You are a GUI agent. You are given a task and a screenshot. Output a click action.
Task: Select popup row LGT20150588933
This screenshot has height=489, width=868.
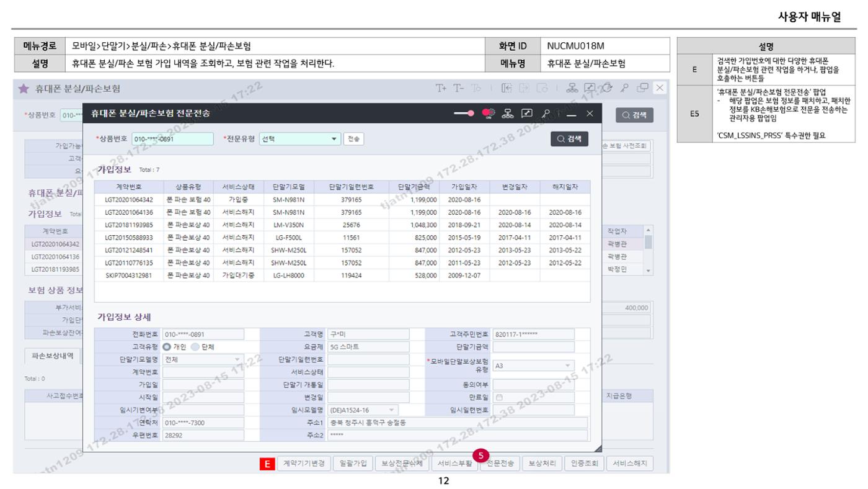pyautogui.click(x=342, y=238)
